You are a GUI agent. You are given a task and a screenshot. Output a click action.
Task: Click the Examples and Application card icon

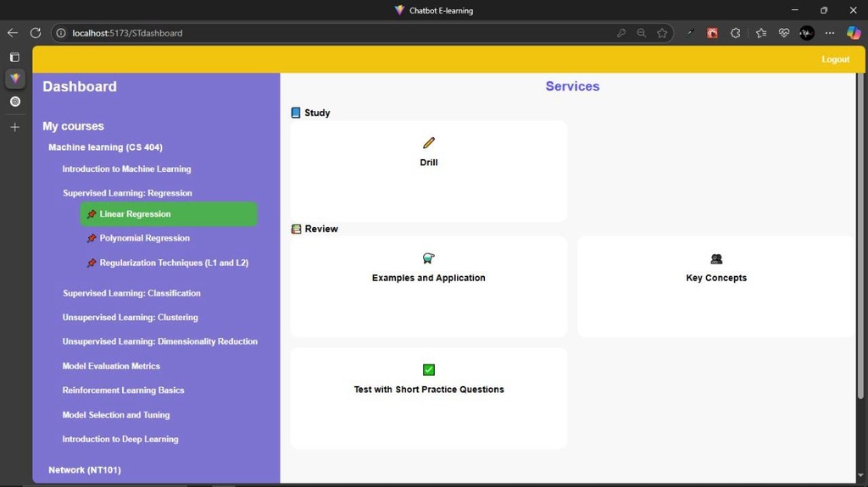[x=428, y=258]
